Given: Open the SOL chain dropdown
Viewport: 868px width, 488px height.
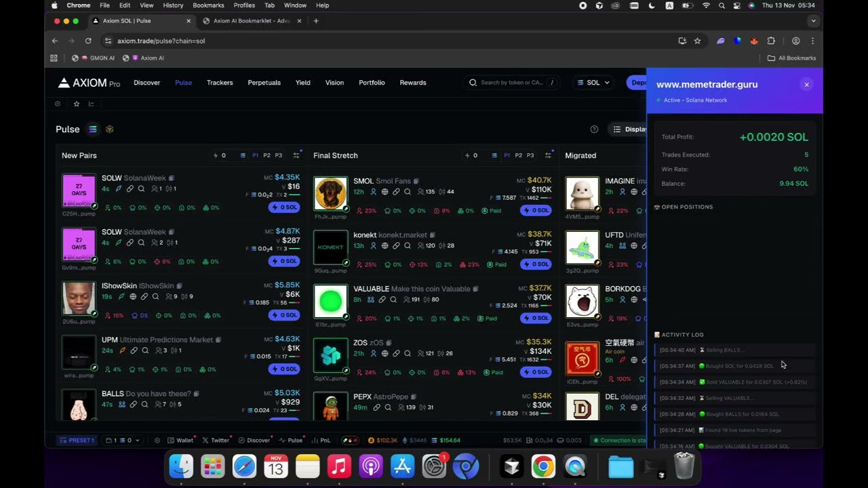Looking at the screenshot, I should coord(593,83).
